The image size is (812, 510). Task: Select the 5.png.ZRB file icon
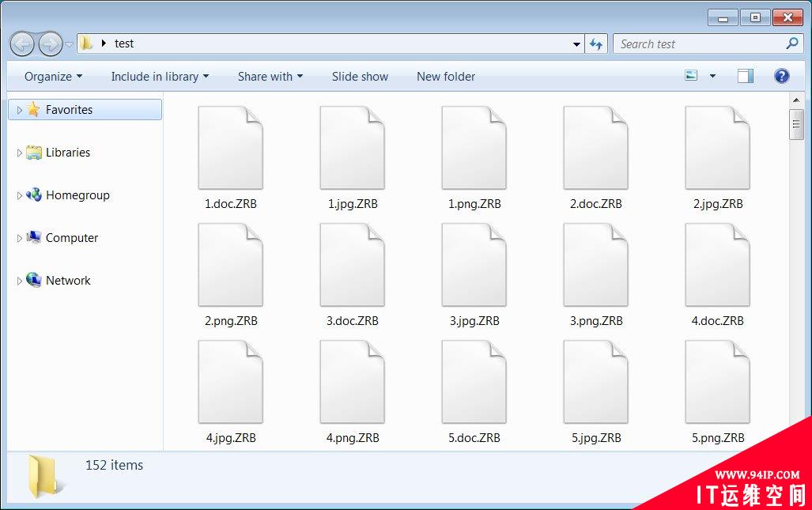coord(717,382)
